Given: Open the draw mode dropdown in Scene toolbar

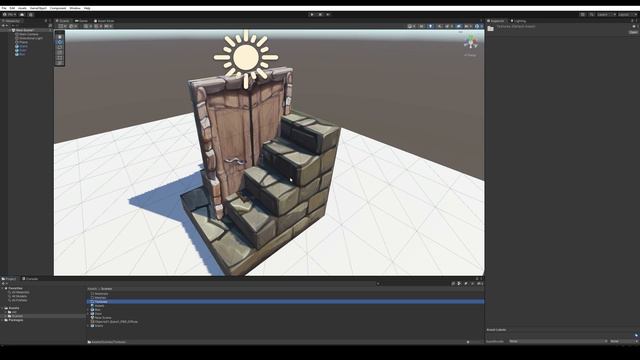Looking at the screenshot, I should 411,26.
